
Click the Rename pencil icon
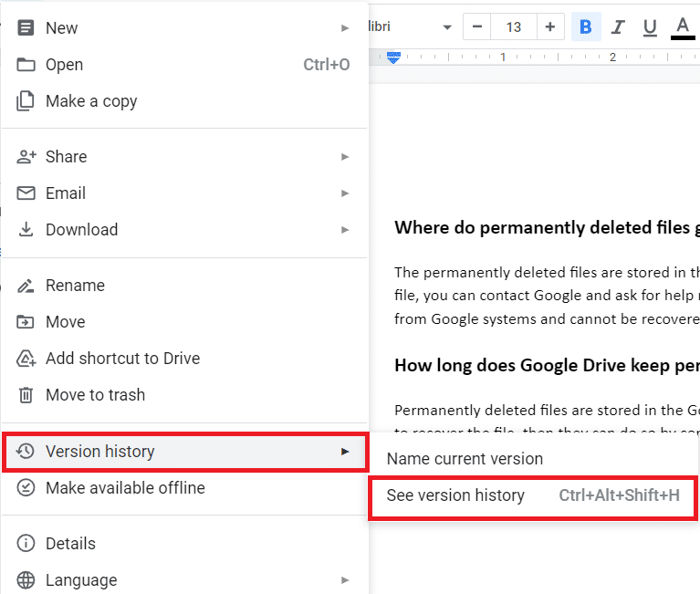[x=26, y=286]
